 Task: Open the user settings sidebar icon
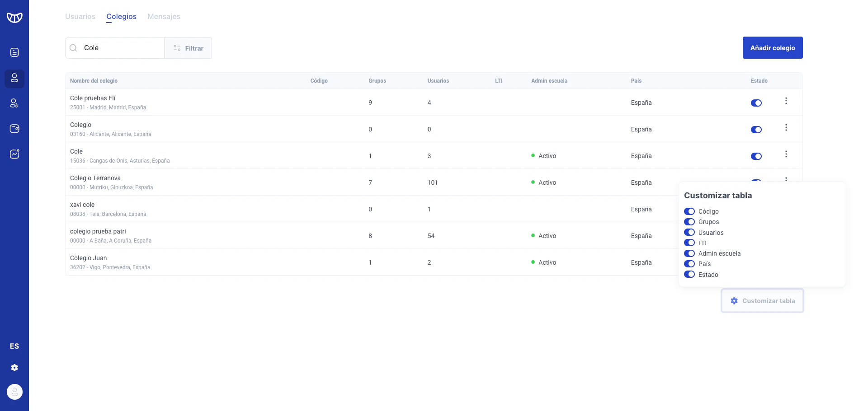coord(14,103)
